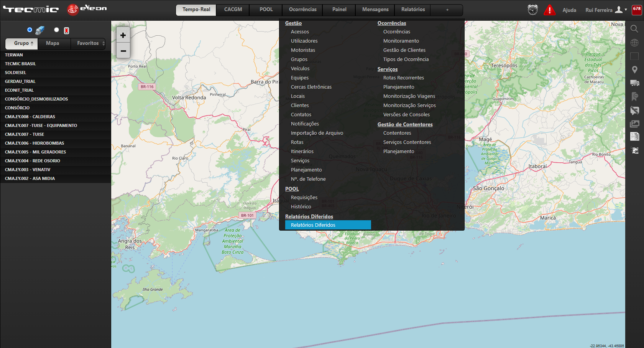The width and height of the screenshot is (644, 348).
Task: Click the bookmark-remove icon in sidebar
Action: pyautogui.click(x=634, y=96)
